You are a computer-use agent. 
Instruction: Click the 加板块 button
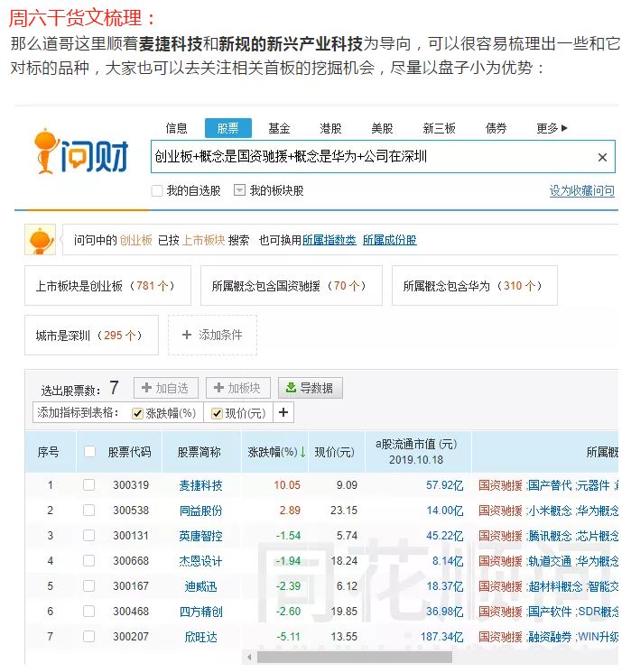click(x=238, y=388)
